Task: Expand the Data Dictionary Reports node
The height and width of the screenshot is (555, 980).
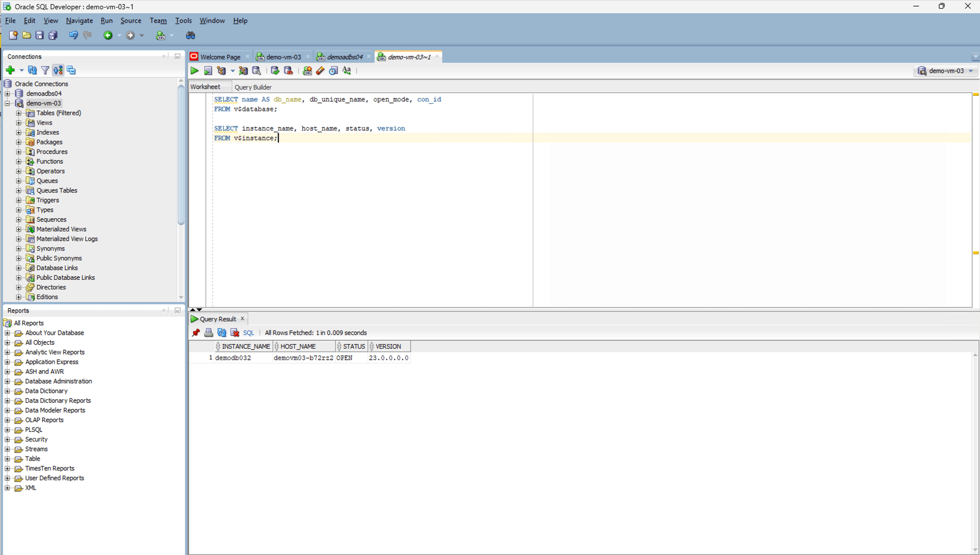Action: (x=8, y=400)
